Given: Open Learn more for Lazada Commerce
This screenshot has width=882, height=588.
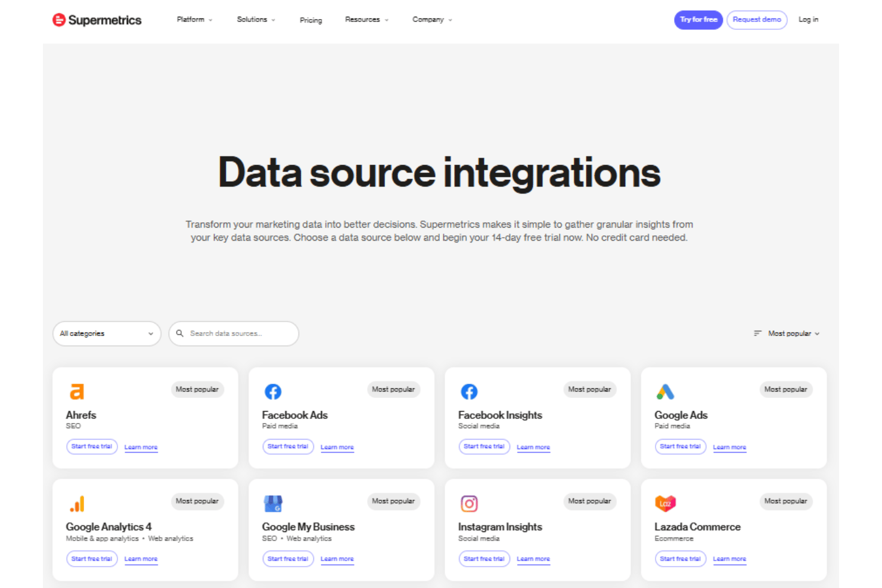Looking at the screenshot, I should (x=729, y=559).
